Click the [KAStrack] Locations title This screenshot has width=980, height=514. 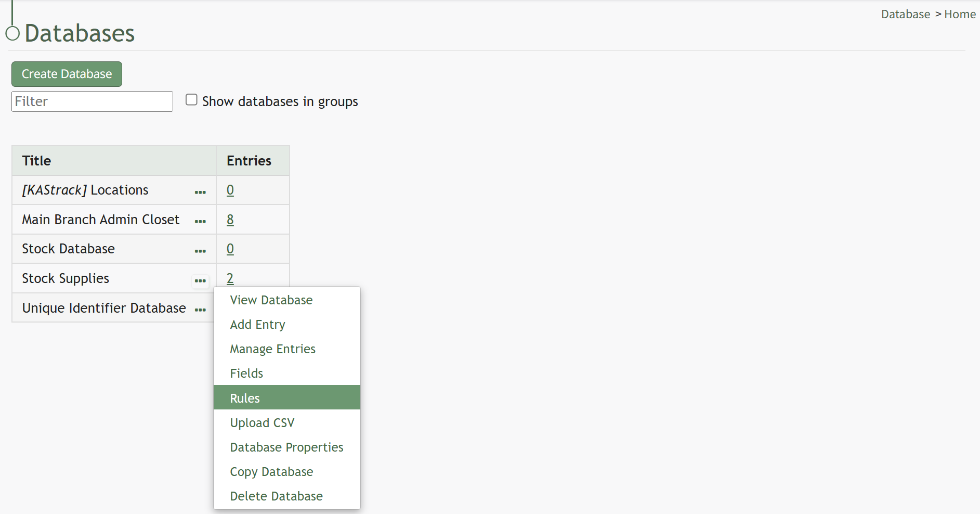pos(85,190)
